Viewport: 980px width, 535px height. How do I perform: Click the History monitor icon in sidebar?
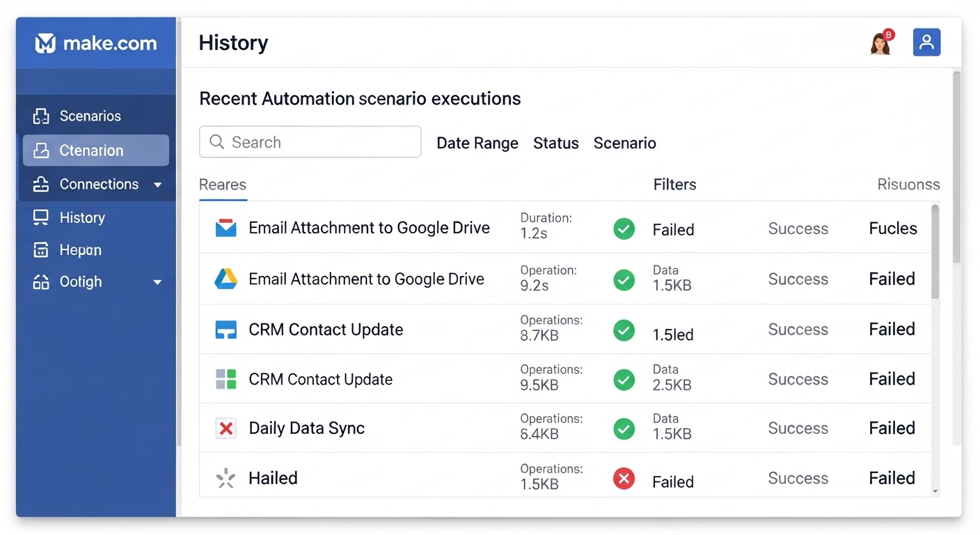point(41,217)
